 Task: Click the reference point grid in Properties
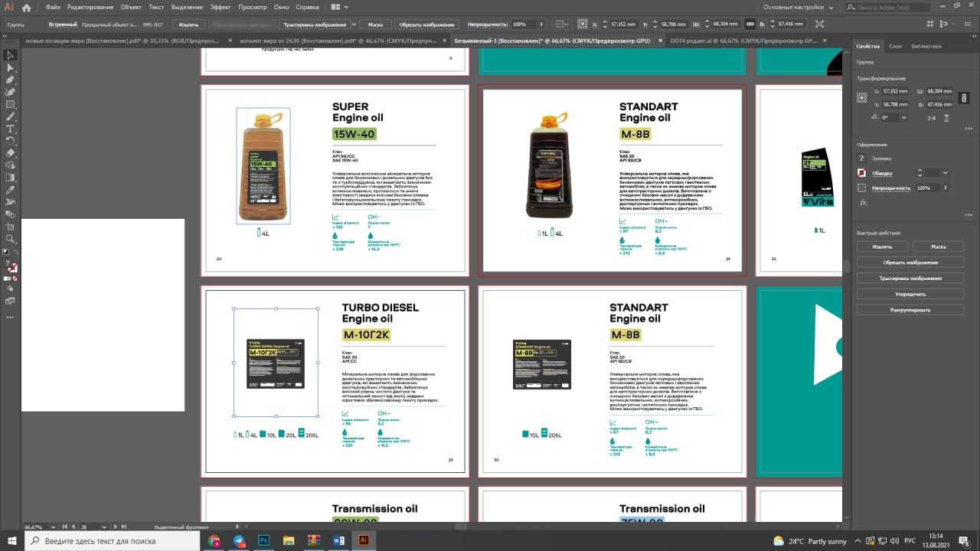(x=862, y=96)
